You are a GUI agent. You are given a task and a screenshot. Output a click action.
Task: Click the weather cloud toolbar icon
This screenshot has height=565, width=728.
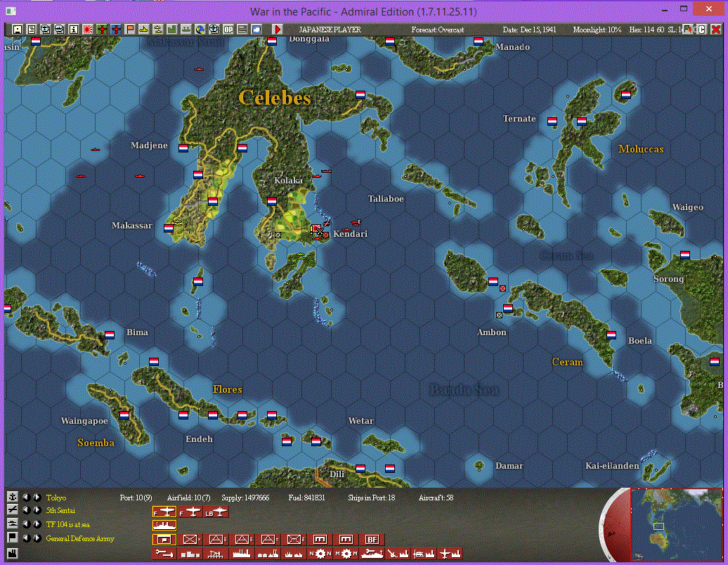coord(256,30)
